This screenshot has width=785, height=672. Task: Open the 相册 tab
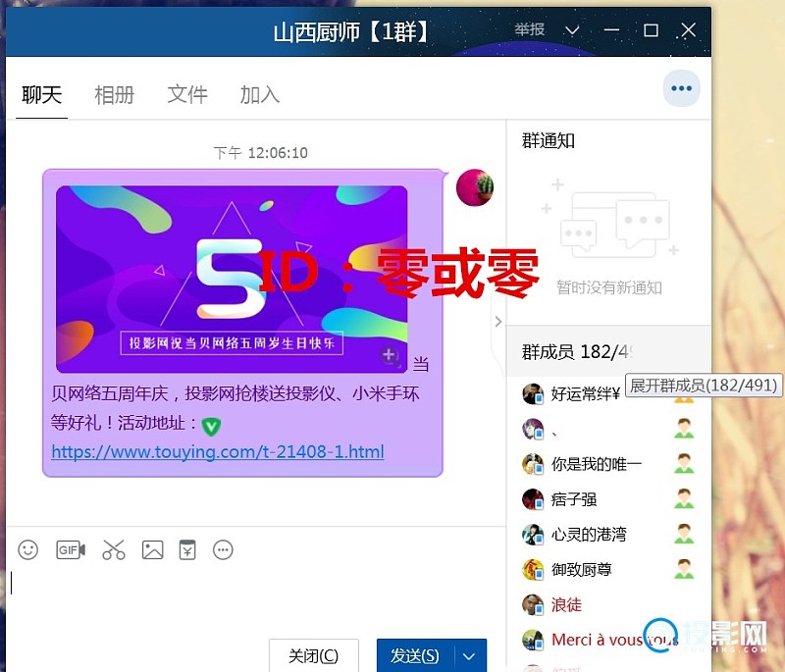click(114, 94)
